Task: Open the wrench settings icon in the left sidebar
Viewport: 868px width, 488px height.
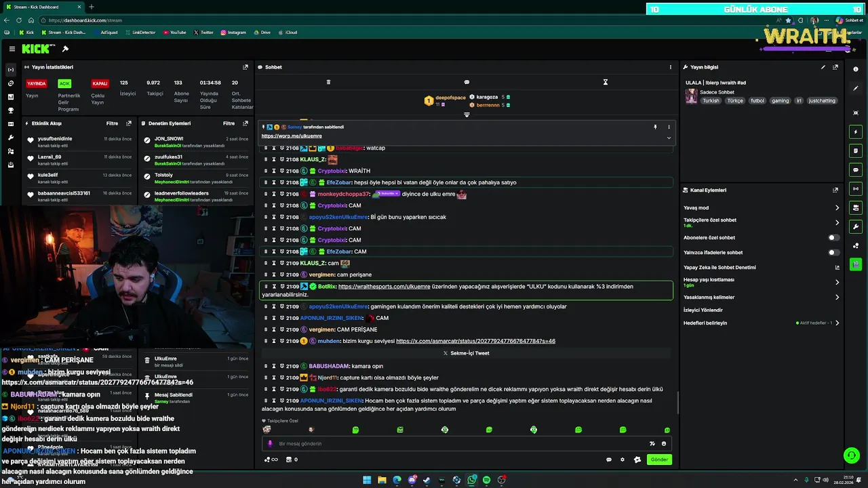Action: [x=10, y=138]
